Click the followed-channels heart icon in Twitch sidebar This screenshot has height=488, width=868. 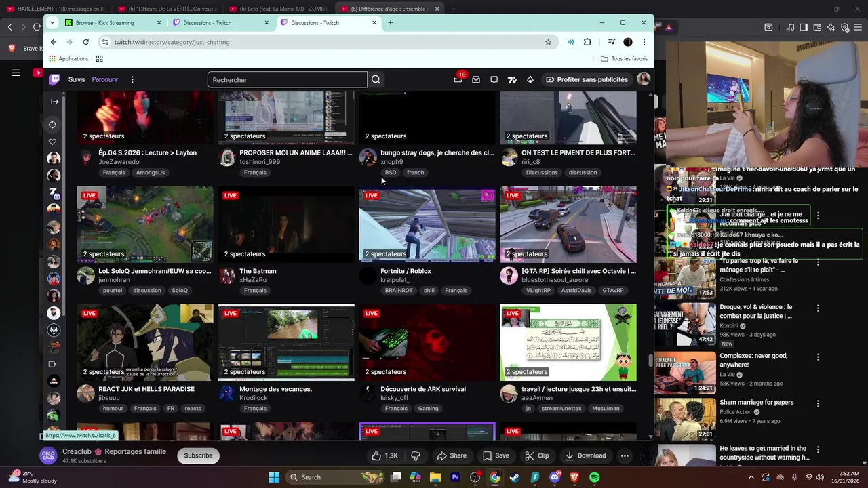pyautogui.click(x=52, y=142)
